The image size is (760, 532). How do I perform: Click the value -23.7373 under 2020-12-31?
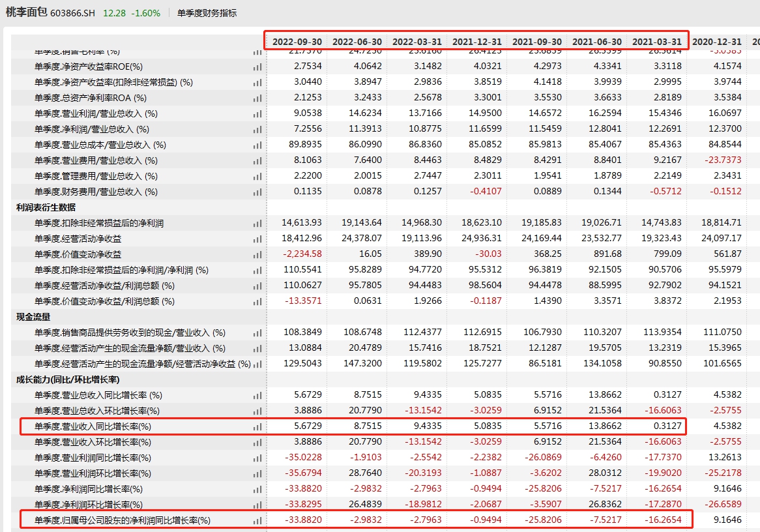pos(722,160)
